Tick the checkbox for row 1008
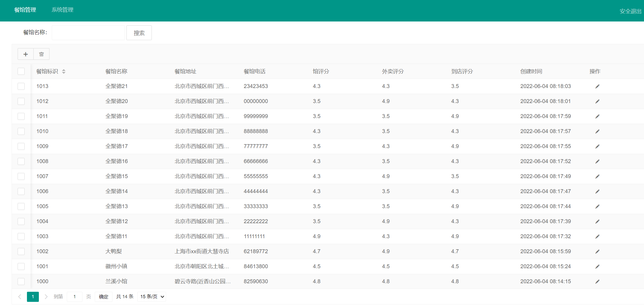This screenshot has width=644, height=306. click(21, 161)
